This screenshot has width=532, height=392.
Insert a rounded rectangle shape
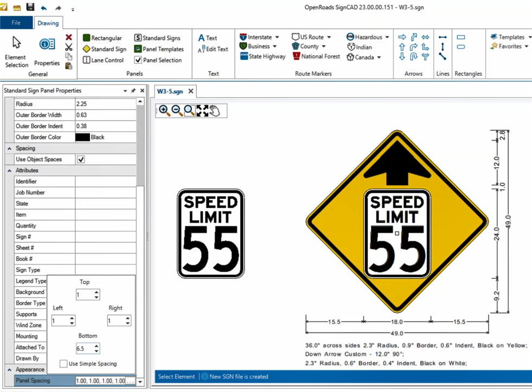tap(460, 48)
